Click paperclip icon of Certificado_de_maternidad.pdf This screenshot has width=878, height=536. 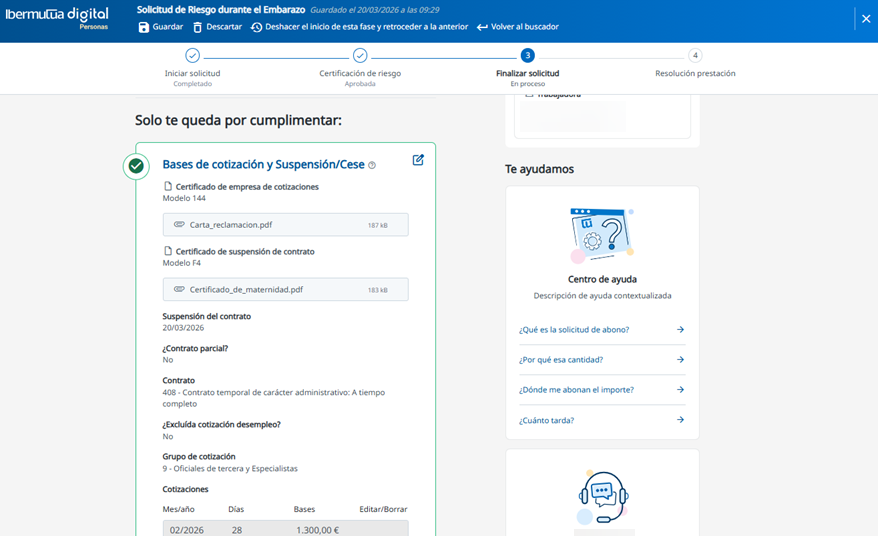pos(179,290)
